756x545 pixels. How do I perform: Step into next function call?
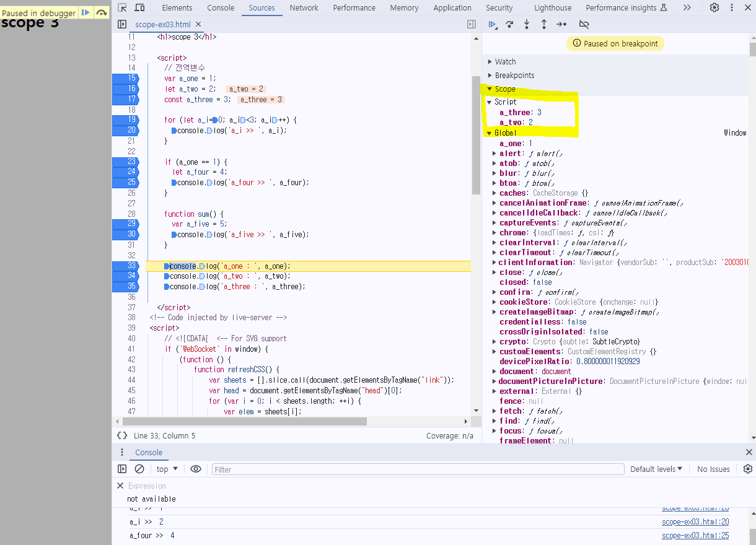point(527,24)
